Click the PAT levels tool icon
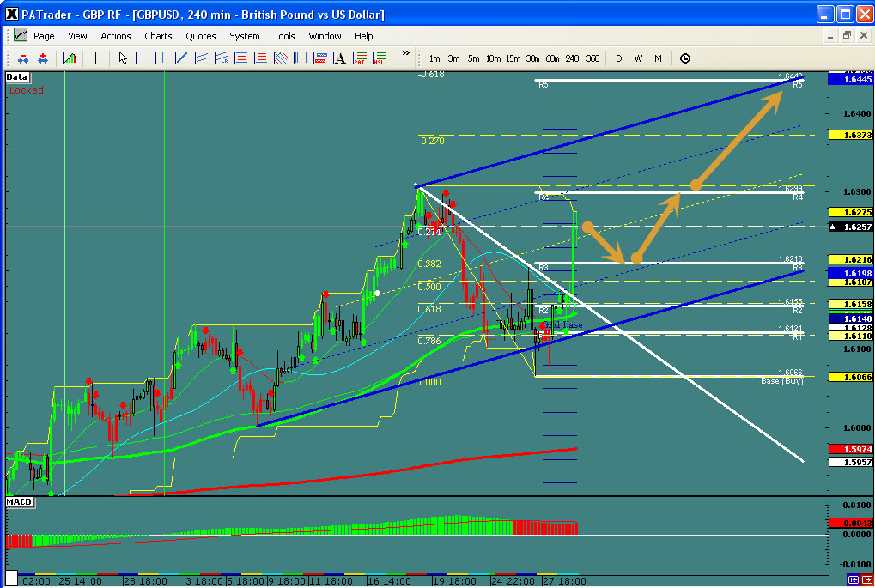Viewport: 875px width, 588px height. (x=359, y=58)
